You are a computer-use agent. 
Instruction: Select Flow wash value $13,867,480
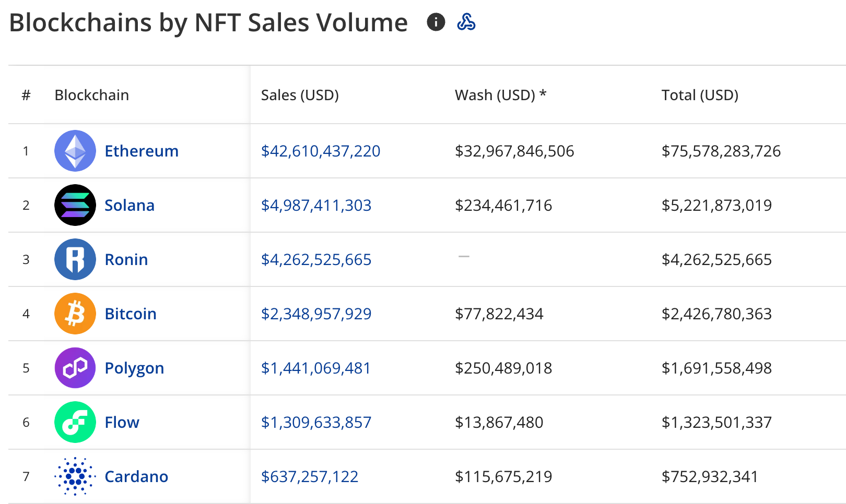[x=499, y=423]
